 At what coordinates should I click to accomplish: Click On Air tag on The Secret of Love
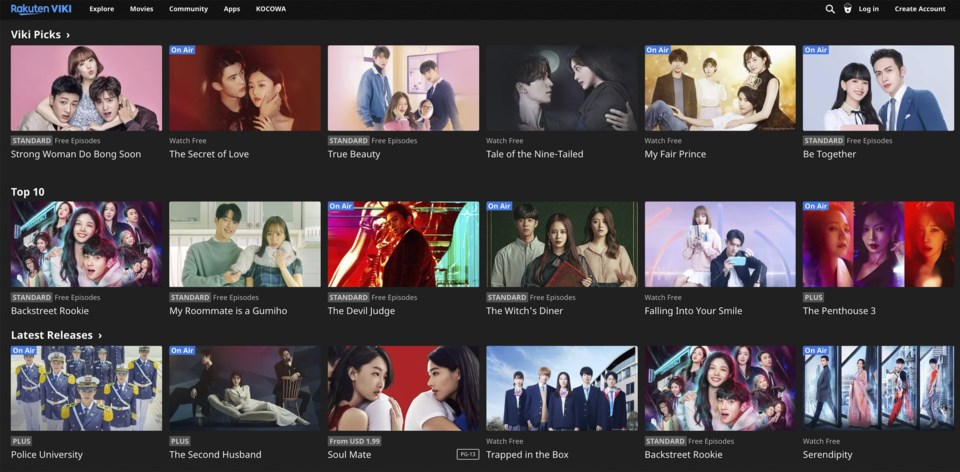coord(182,50)
